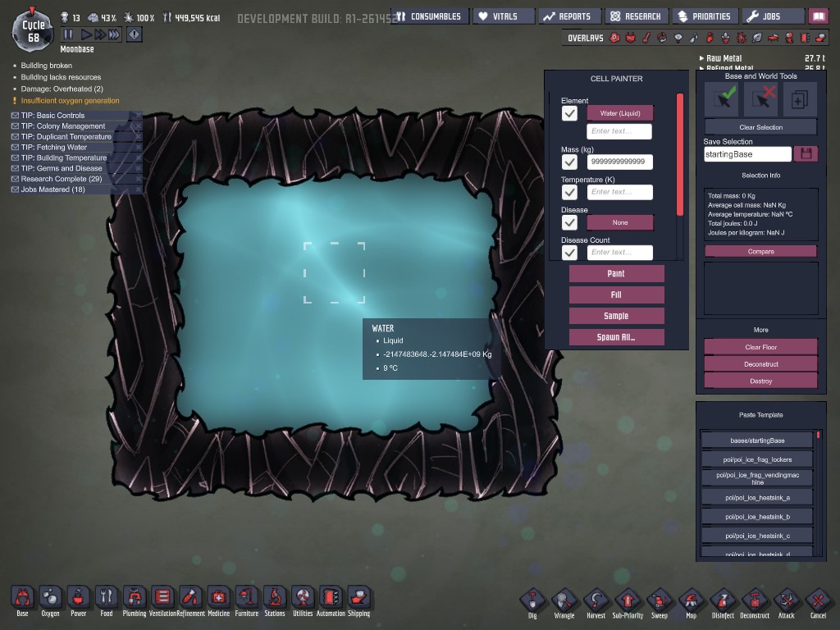Open the Disease 'None' dropdown

click(x=620, y=222)
